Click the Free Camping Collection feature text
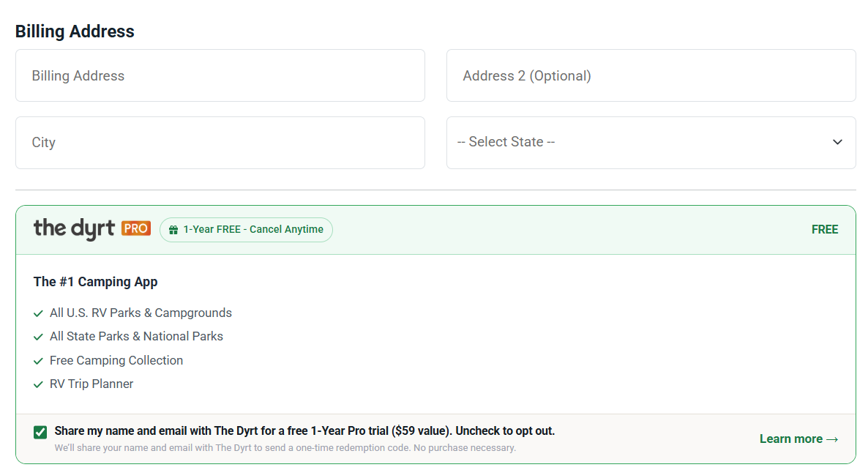 pyautogui.click(x=116, y=360)
